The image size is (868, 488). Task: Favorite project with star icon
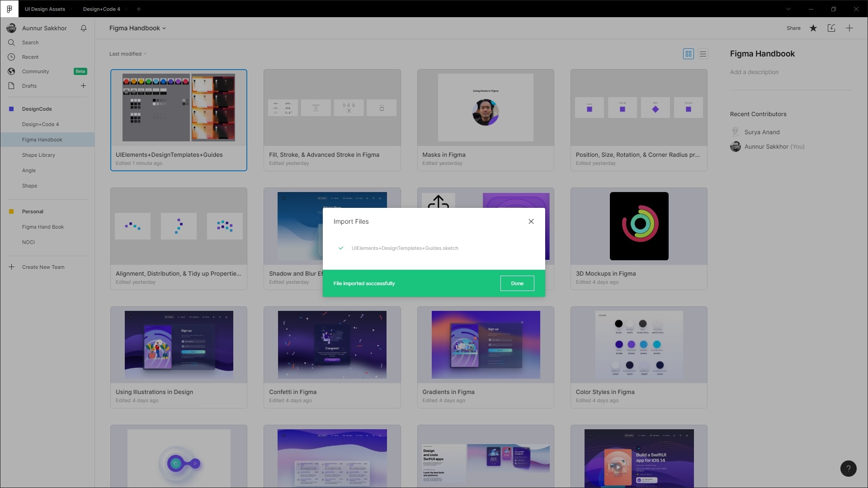(813, 28)
